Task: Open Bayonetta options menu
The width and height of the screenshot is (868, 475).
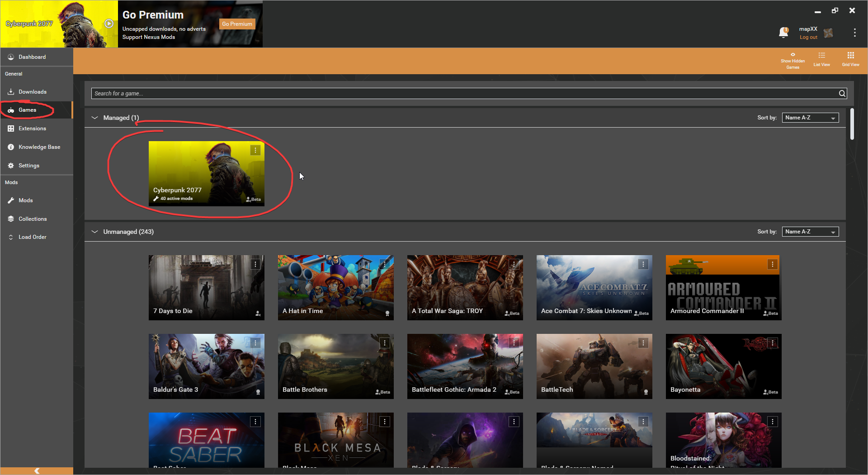Action: pos(773,343)
